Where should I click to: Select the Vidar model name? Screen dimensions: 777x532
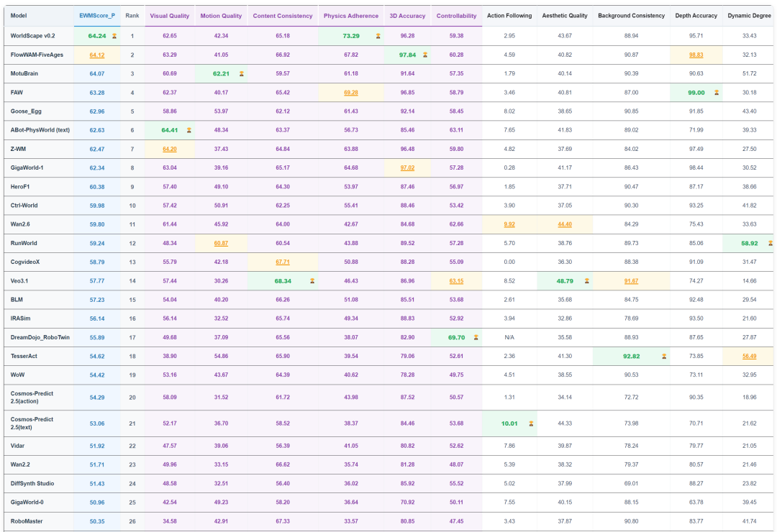(x=17, y=446)
